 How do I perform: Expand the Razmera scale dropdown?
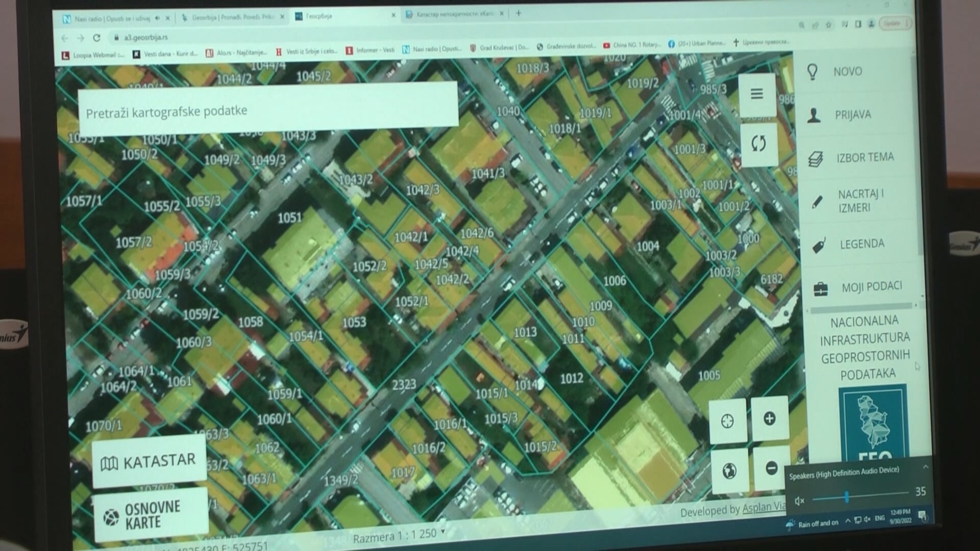point(443,532)
